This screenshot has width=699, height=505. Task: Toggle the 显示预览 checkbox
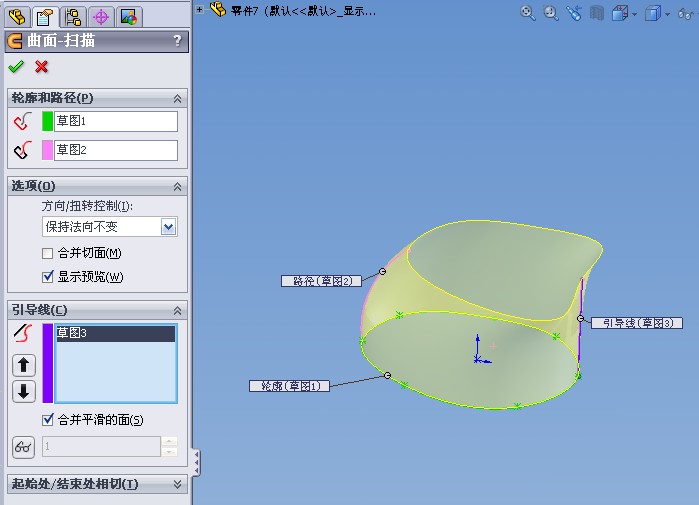[x=47, y=277]
